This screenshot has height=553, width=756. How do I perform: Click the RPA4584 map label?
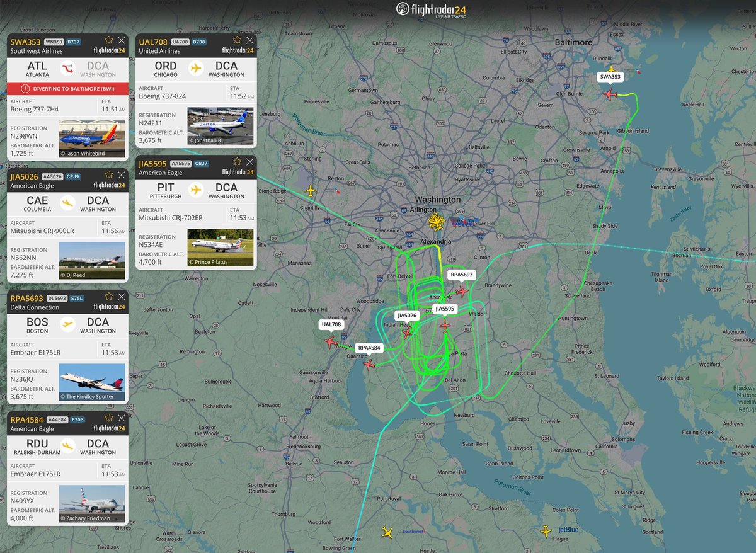[369, 348]
